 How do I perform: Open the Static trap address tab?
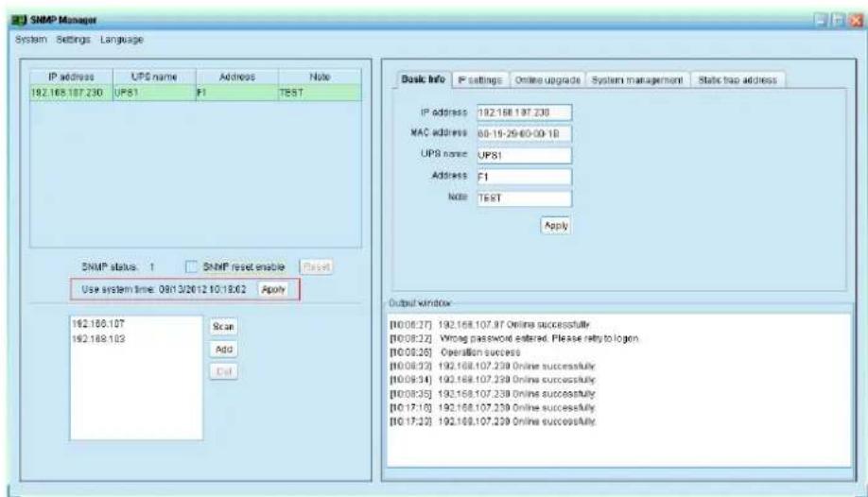[x=738, y=79]
